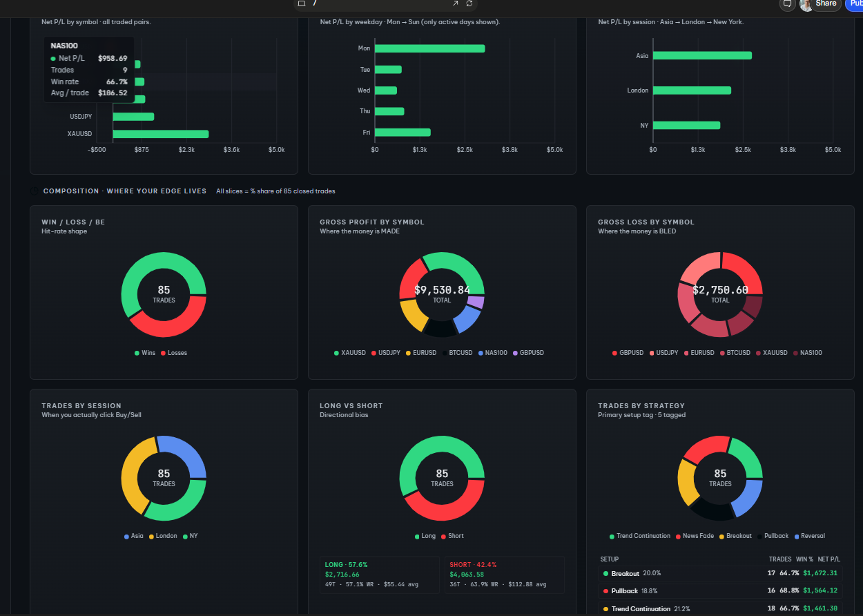Click the user avatar picture
Image resolution: width=863 pixels, height=616 pixels.
pos(806,5)
